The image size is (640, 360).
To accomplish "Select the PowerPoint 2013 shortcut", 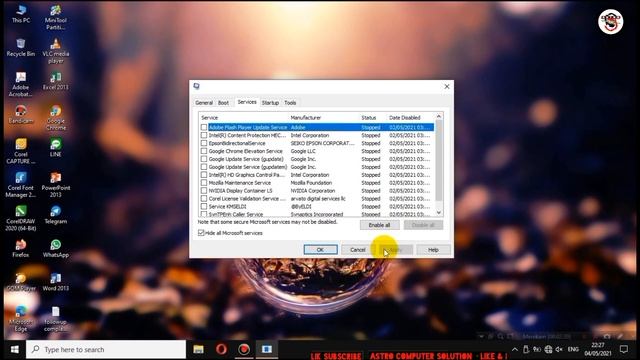I will tap(56, 184).
